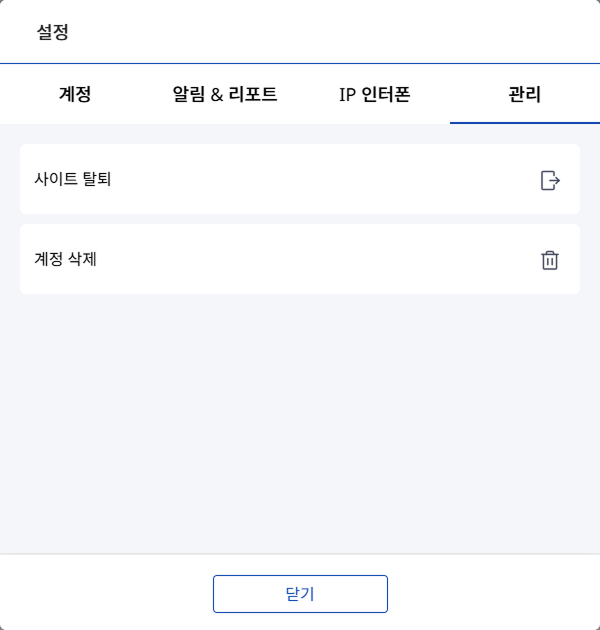Go to account settings tab 계정
This screenshot has width=600, height=630.
pyautogui.click(x=75, y=95)
